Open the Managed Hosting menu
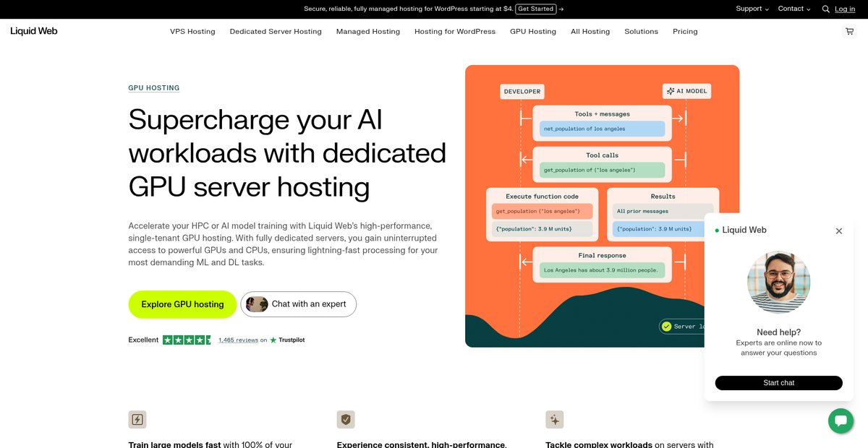Viewport: 868px width, 448px height. [368, 32]
